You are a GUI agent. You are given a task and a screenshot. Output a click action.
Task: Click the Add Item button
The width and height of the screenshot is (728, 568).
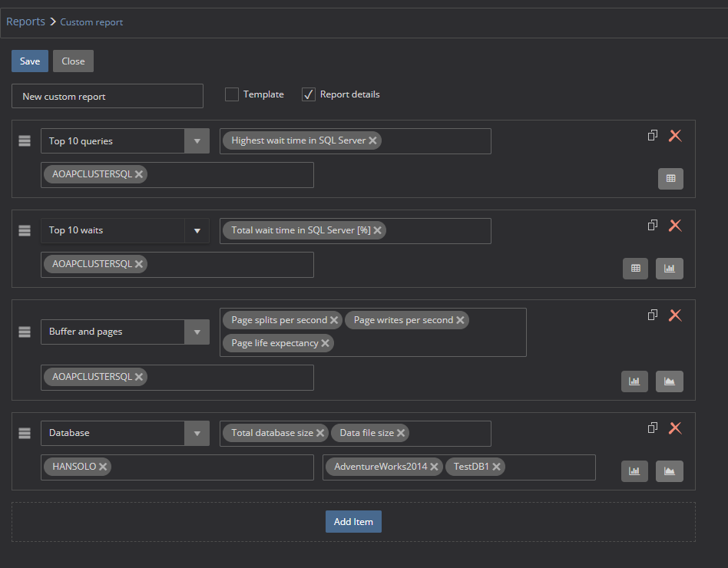[353, 521]
